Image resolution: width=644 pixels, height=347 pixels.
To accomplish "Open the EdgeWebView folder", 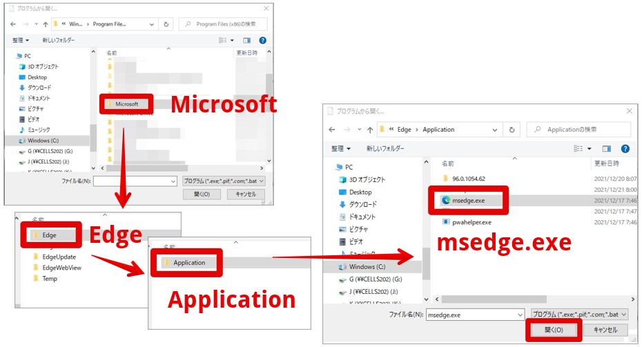I will tap(57, 268).
